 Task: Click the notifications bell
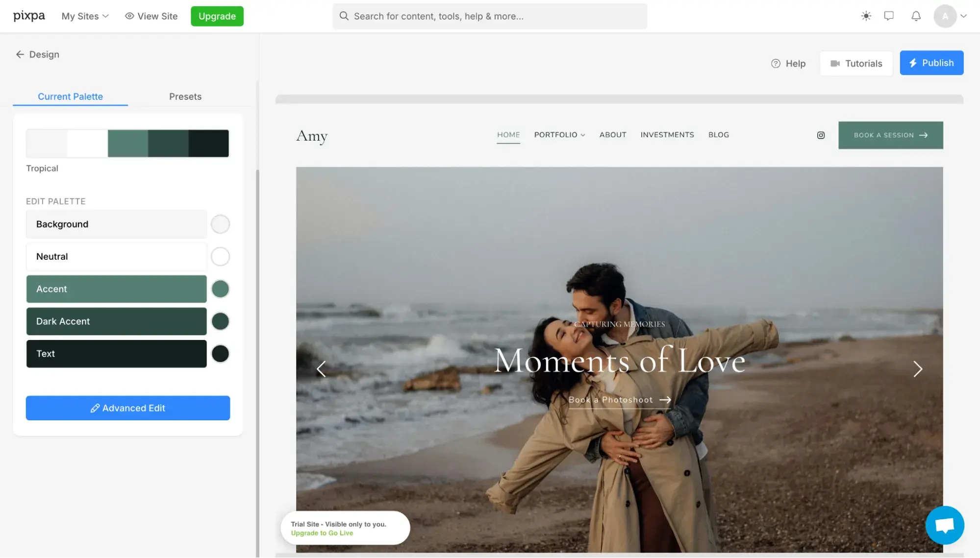pyautogui.click(x=915, y=16)
